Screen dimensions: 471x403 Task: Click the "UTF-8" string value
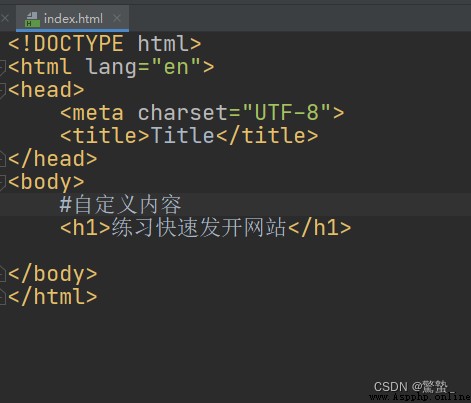coord(286,112)
